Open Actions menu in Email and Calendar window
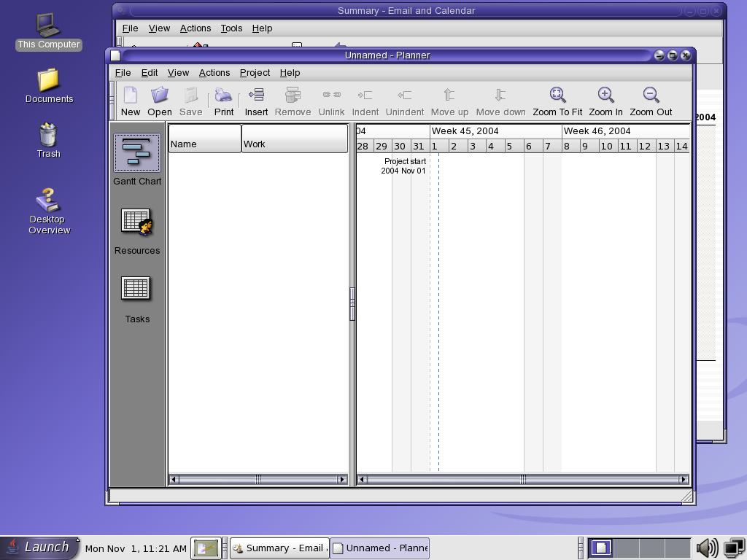This screenshot has height=560, width=747. pos(196,28)
